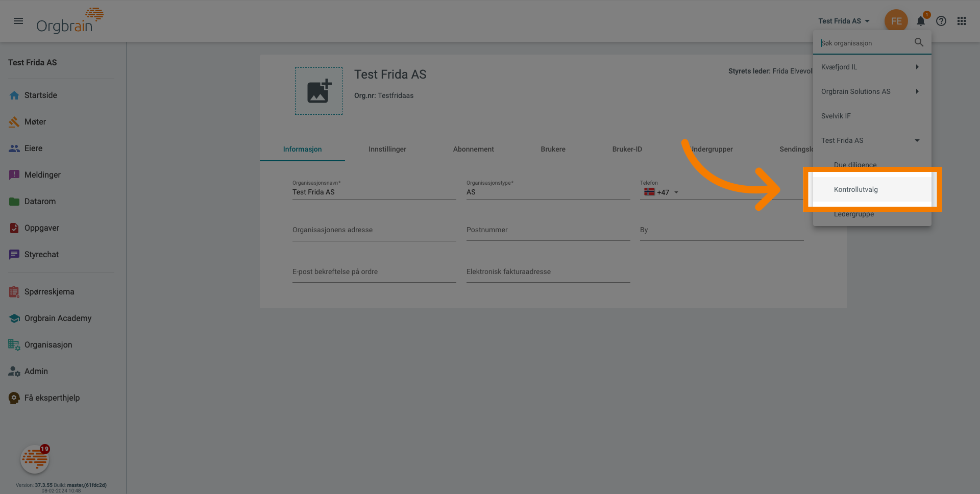Open Spørreskjema in the sidebar
980x494 pixels.
click(x=49, y=292)
